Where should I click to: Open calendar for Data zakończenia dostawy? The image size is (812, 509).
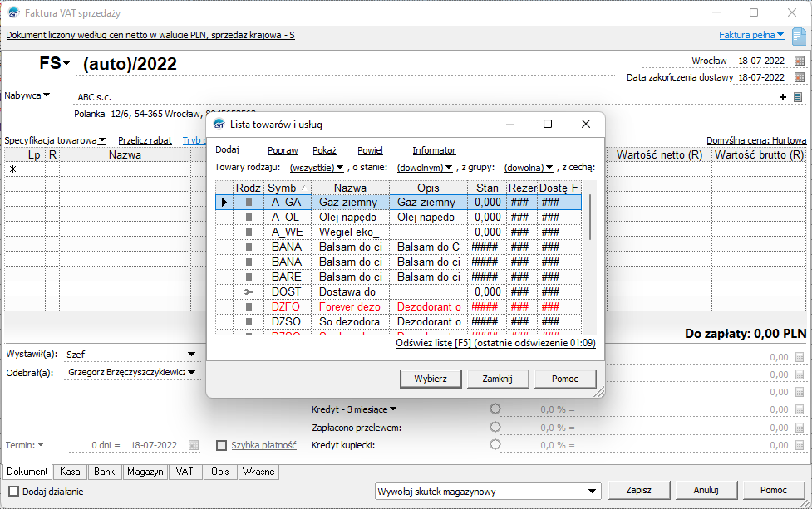799,77
